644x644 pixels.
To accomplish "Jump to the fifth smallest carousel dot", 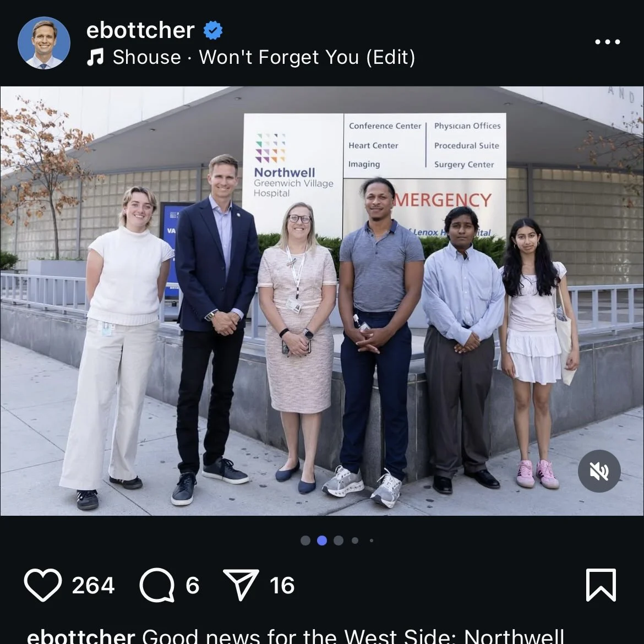I will click(372, 541).
